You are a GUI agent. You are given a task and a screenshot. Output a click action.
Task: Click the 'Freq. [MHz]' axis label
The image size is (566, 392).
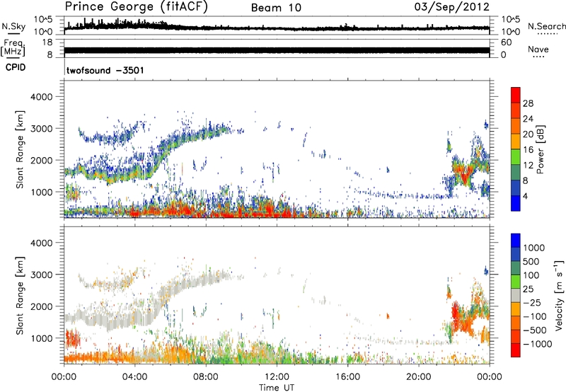[x=13, y=47]
